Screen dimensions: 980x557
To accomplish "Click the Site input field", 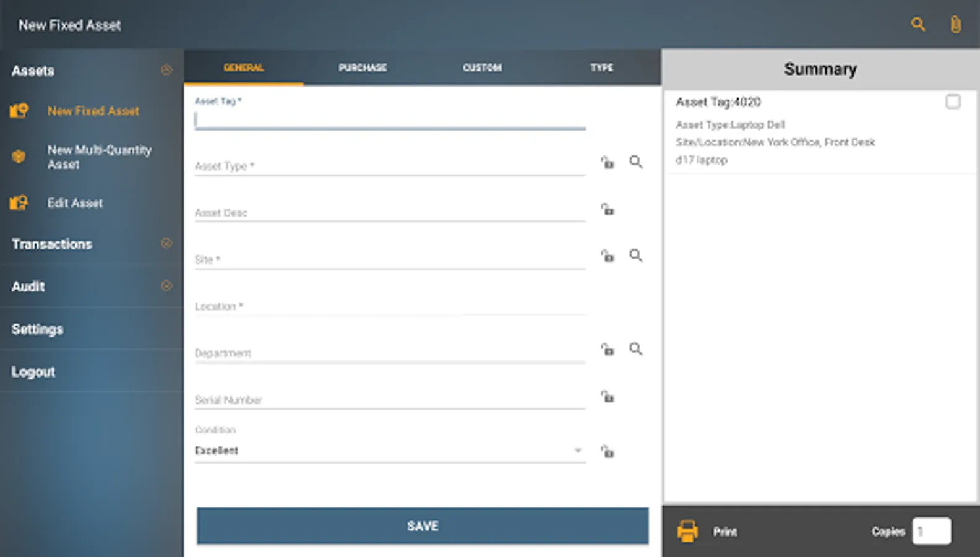I will point(390,259).
